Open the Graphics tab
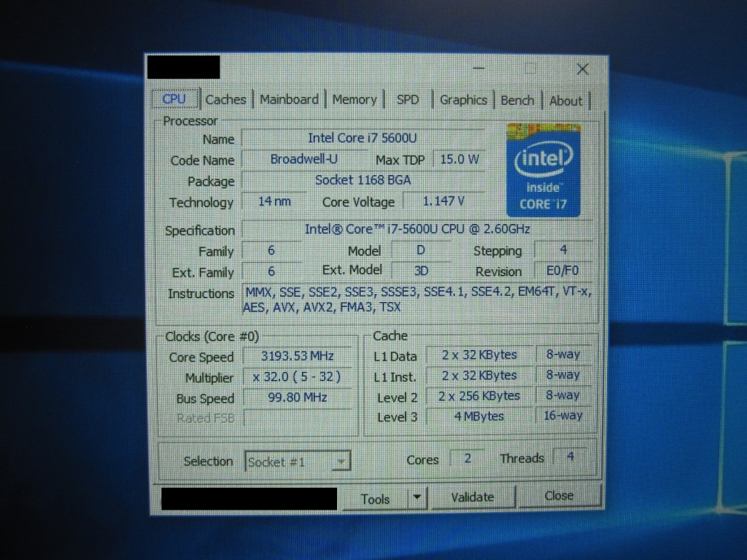This screenshot has width=747, height=560. coord(463,100)
